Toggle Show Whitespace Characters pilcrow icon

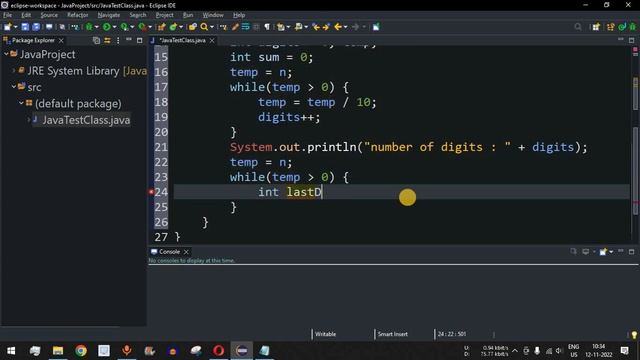(267, 27)
